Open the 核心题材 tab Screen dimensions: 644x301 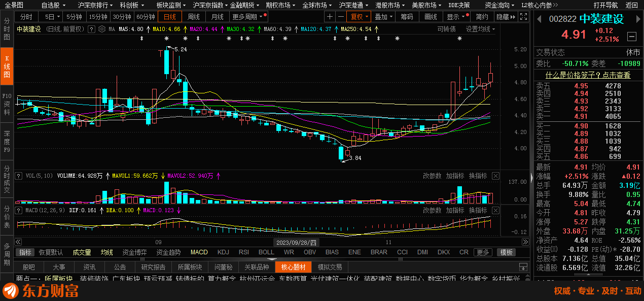coord(294,267)
